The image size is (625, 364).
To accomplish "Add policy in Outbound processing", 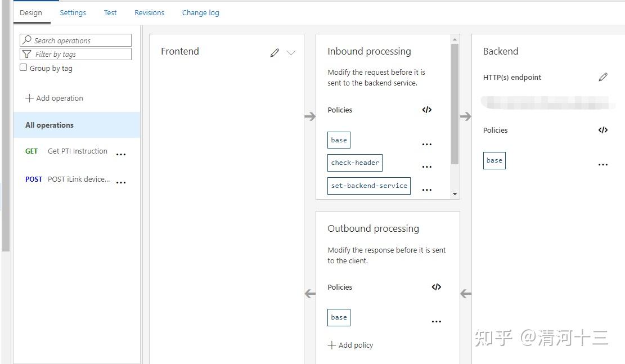I will 350,345.
